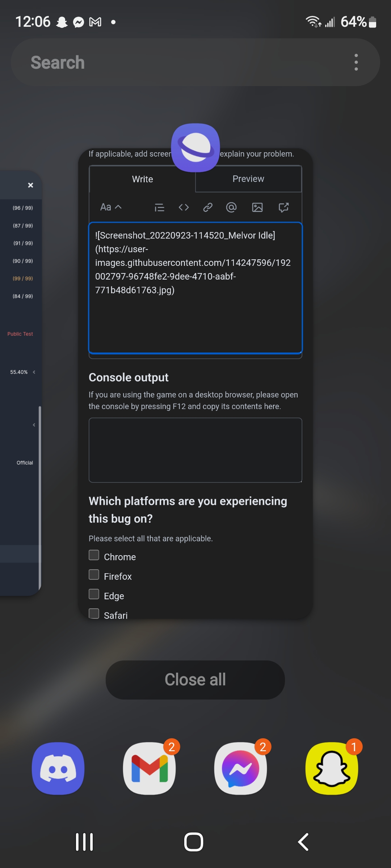Viewport: 391px width, 868px height.
Task: Expand the Aa heading style chevron
Action: [118, 207]
